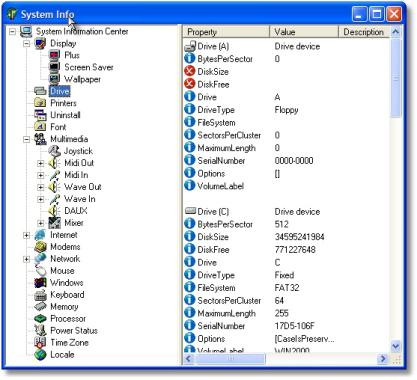Screen dimensions: 417x380
Task: Open the Locale globe icon
Action: (40, 355)
